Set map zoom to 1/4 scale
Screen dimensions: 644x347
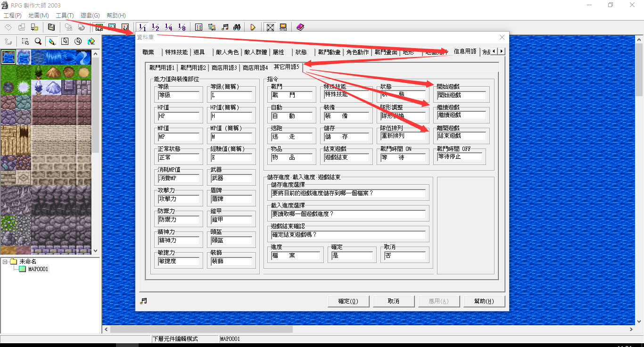[169, 27]
